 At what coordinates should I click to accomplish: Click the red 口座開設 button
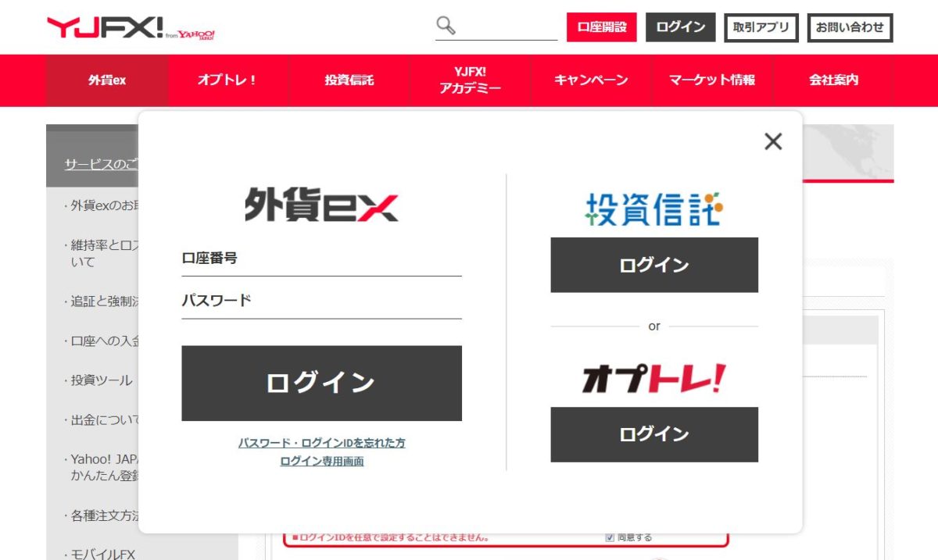click(600, 26)
